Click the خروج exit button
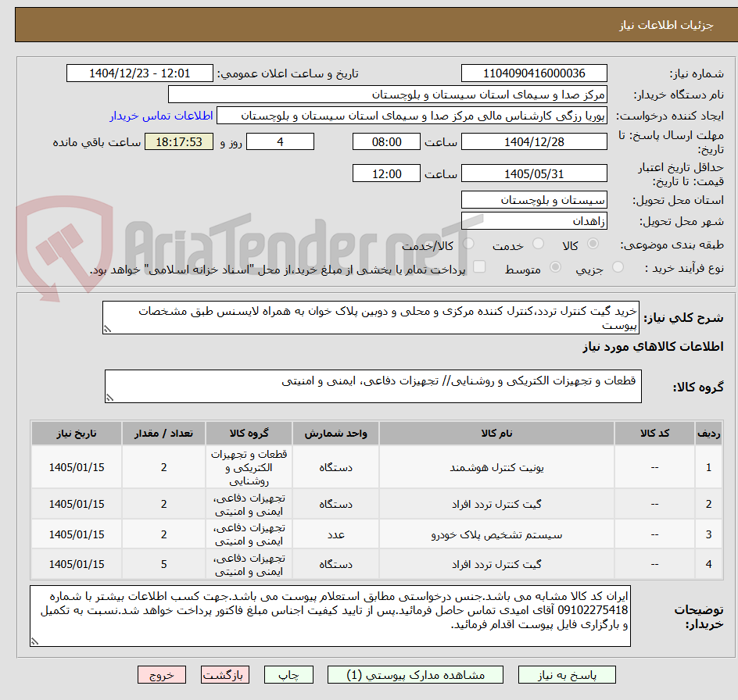Viewport: 738px width, 700px height. [x=161, y=674]
